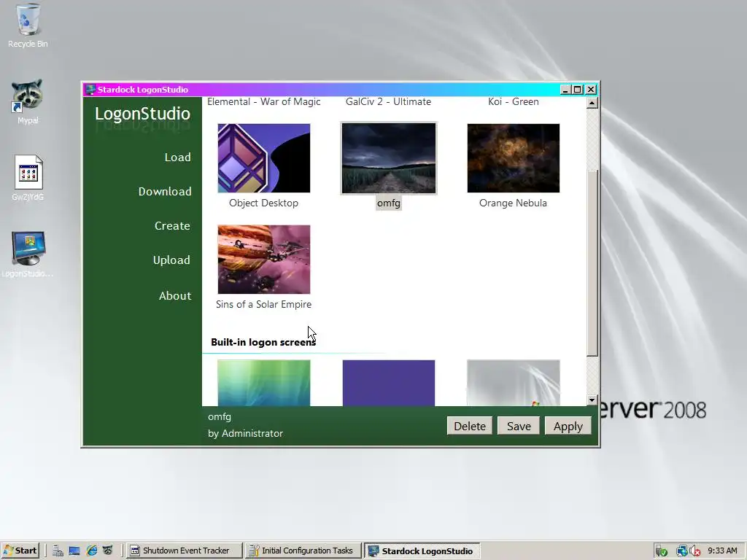Save the selected logon screen
The height and width of the screenshot is (560, 747).
tap(519, 426)
